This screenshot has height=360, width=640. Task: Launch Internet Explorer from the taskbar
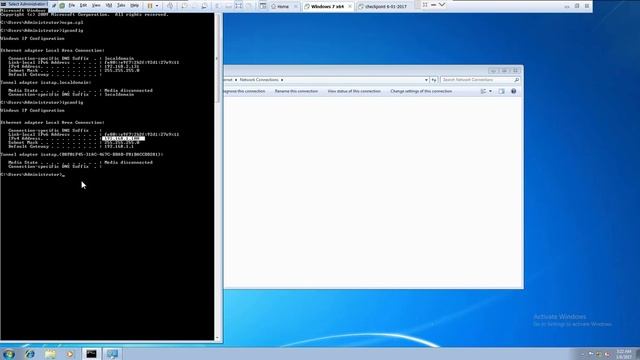point(30,354)
